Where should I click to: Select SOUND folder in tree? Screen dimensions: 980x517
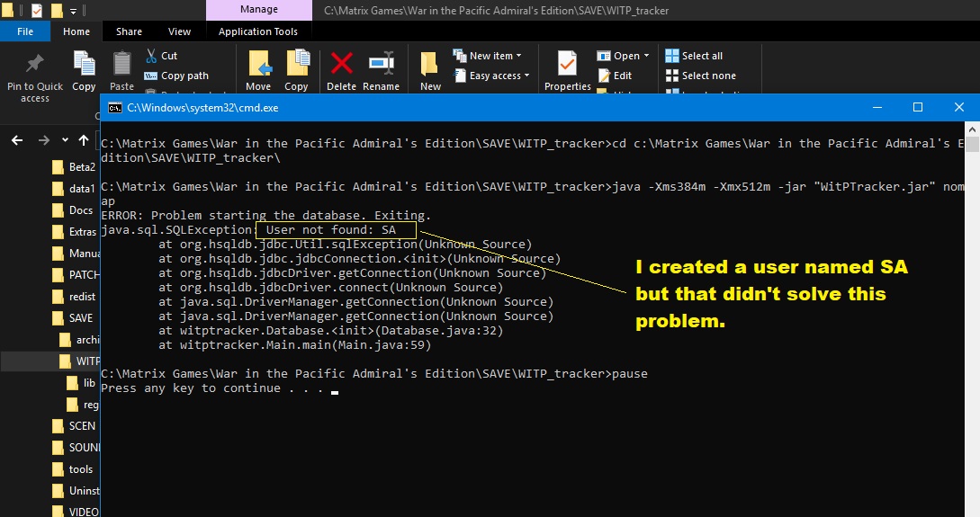[76, 448]
